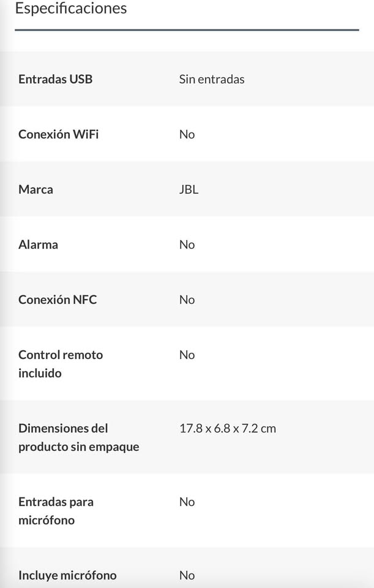
Task: Select the Conexión NFC label
Action: (x=58, y=300)
